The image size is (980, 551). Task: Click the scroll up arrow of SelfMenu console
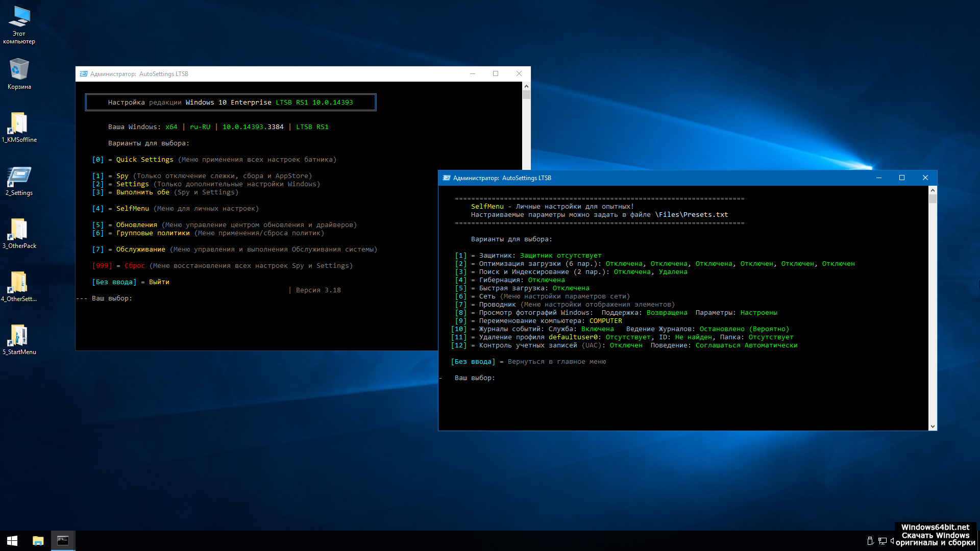point(933,190)
